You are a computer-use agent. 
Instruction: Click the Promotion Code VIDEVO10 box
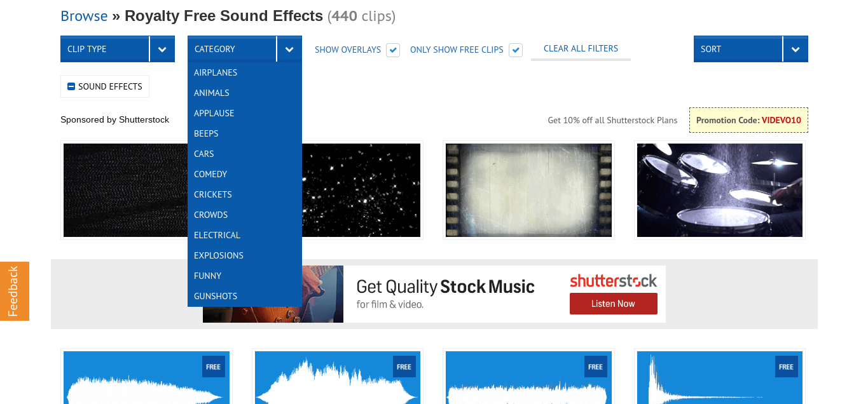coord(748,120)
